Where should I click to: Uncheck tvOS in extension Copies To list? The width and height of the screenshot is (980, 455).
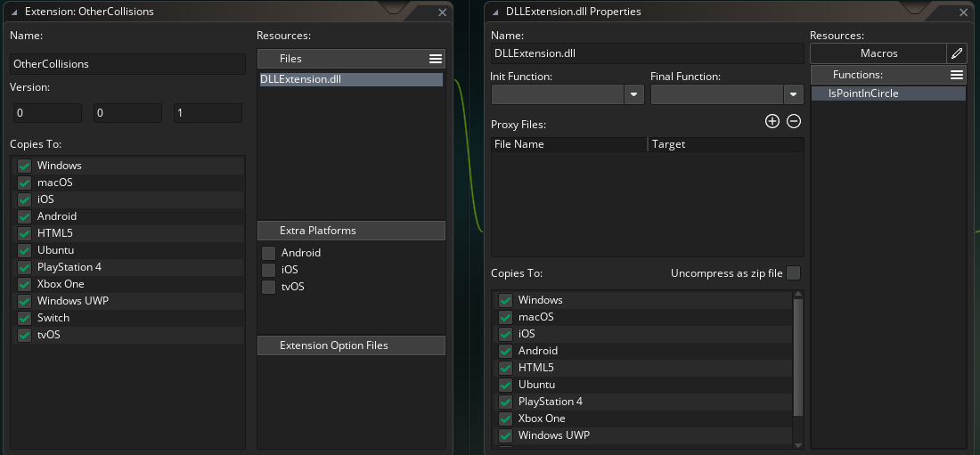click(24, 335)
